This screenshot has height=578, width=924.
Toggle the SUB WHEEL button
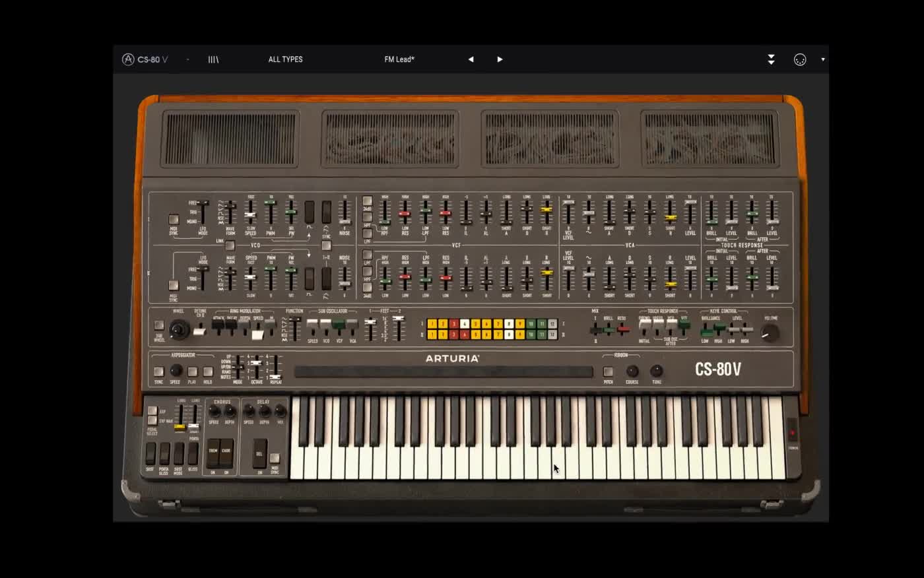[x=159, y=325]
